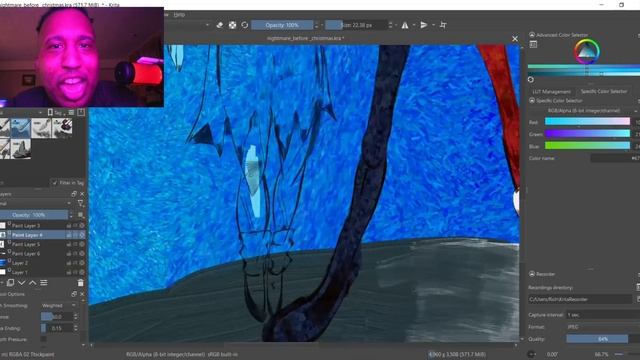Open layer properties icon in layers toolbar
640x360 pixels.
coord(44,282)
